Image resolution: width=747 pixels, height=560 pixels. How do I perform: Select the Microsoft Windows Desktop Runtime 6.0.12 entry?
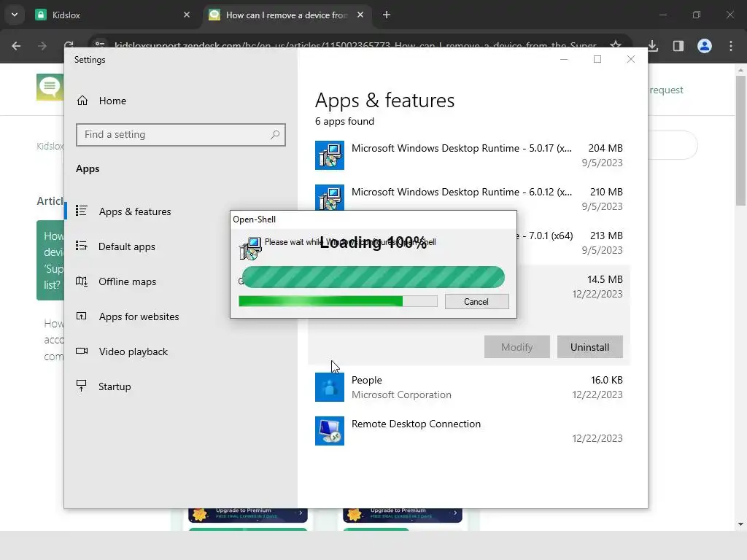click(x=469, y=197)
